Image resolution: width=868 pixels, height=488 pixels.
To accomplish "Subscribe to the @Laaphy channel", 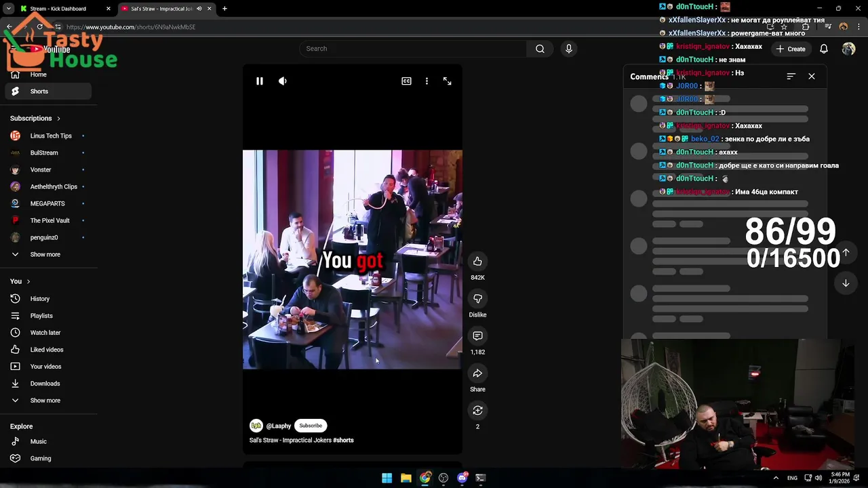I will click(311, 426).
